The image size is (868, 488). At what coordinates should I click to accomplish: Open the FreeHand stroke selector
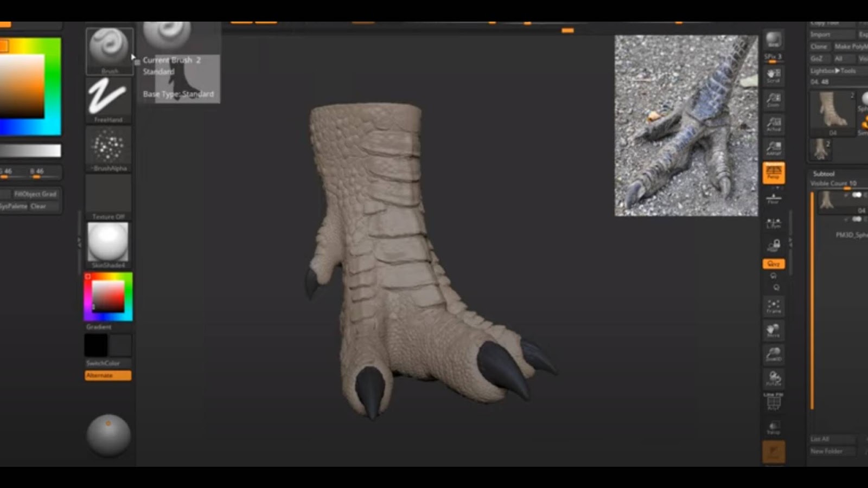108,98
